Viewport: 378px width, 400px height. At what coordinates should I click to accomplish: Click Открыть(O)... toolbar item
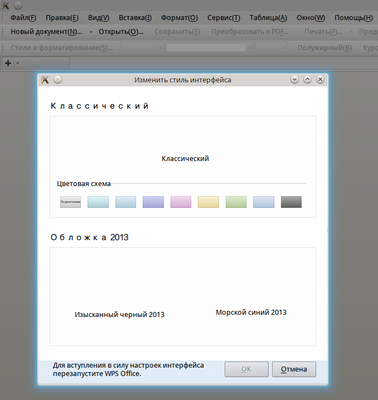click(121, 32)
